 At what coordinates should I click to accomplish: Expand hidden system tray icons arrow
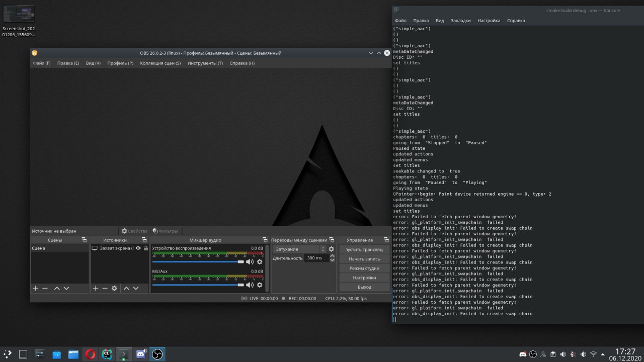point(603,354)
